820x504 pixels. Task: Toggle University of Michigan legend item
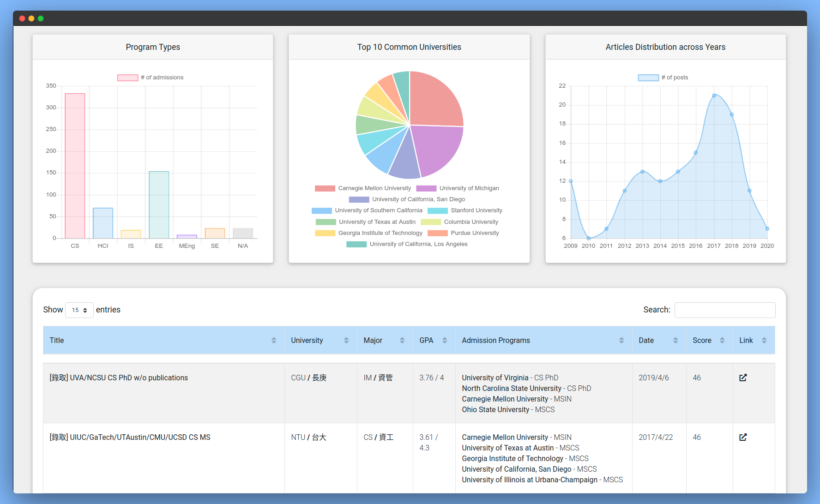coord(458,188)
